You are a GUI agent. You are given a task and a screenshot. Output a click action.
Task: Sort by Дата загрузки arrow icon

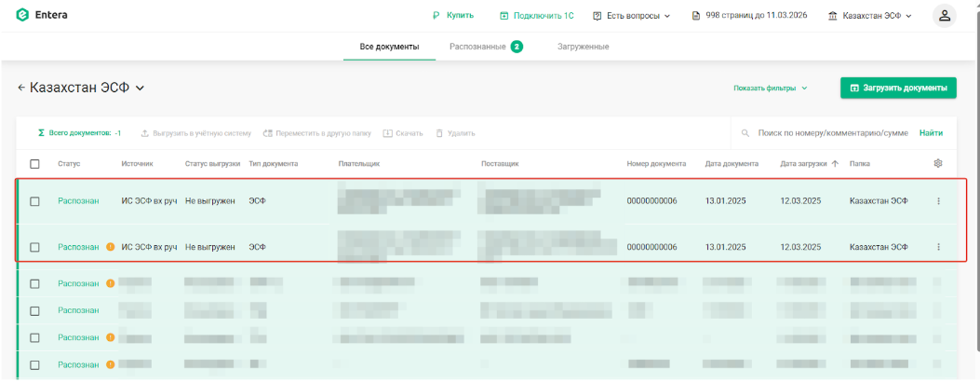[835, 164]
